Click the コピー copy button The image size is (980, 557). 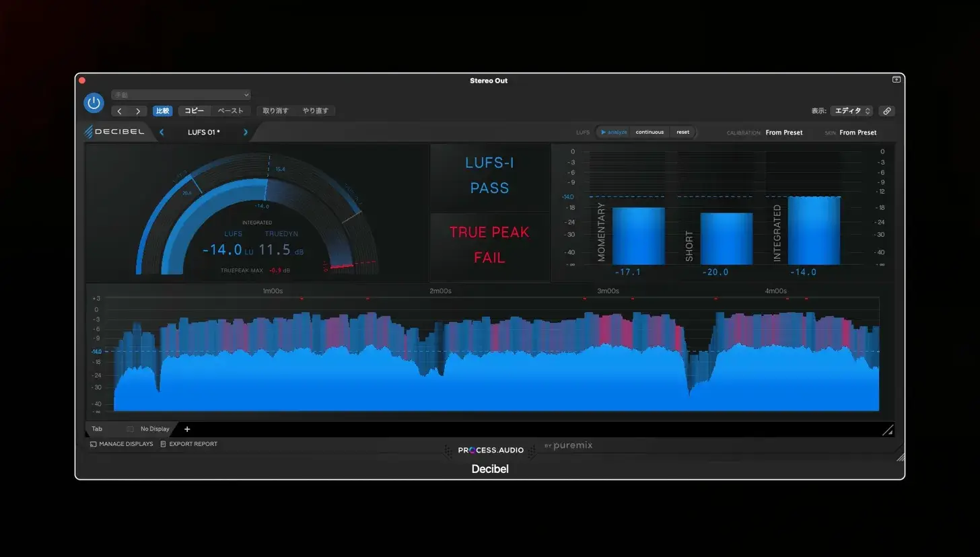[195, 111]
